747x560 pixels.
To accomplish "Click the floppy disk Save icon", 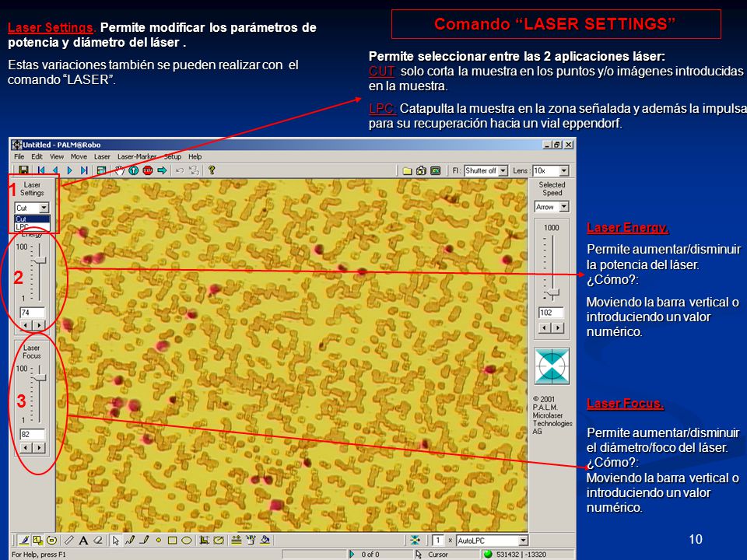I will [x=23, y=170].
